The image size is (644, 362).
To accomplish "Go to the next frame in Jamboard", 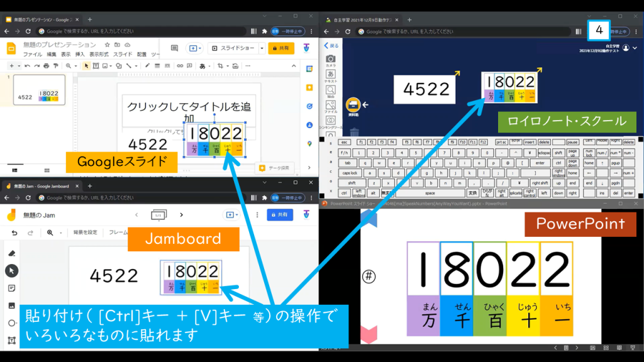I will click(181, 215).
